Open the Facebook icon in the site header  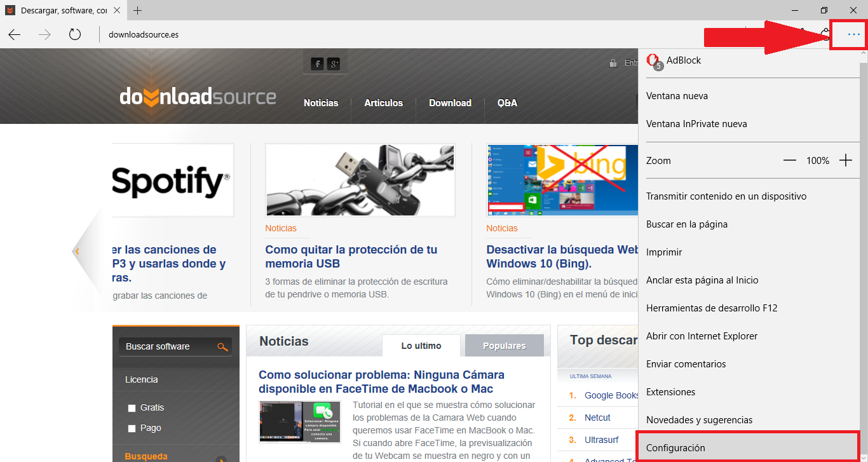tap(317, 64)
